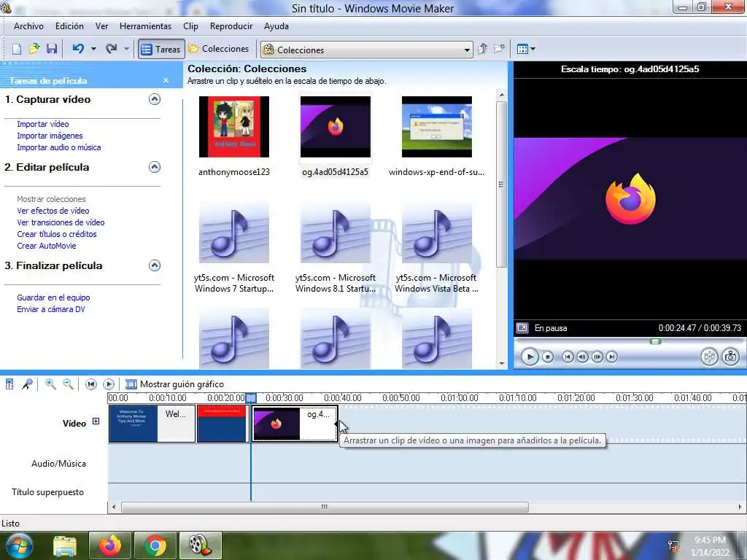Select the Windows 8.1 Startup audio clip
The width and height of the screenshot is (747, 560).
pyautogui.click(x=336, y=233)
